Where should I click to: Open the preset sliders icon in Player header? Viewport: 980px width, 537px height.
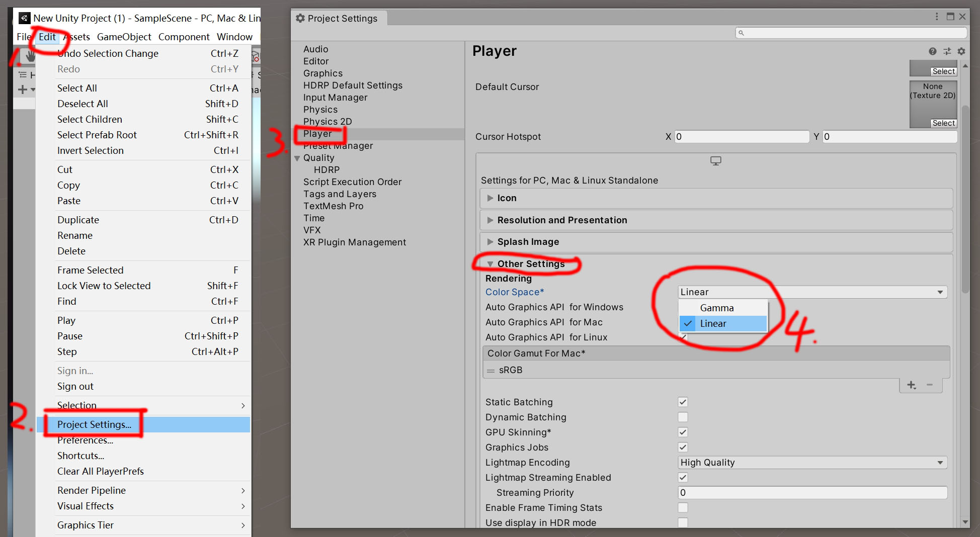[x=947, y=51]
